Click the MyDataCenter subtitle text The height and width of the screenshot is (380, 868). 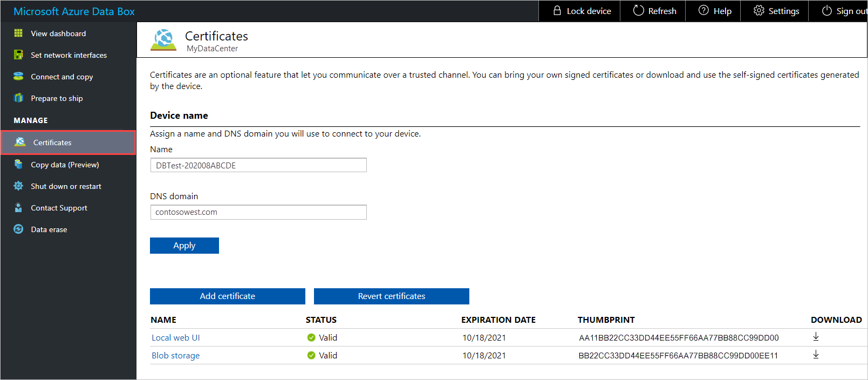[212, 49]
